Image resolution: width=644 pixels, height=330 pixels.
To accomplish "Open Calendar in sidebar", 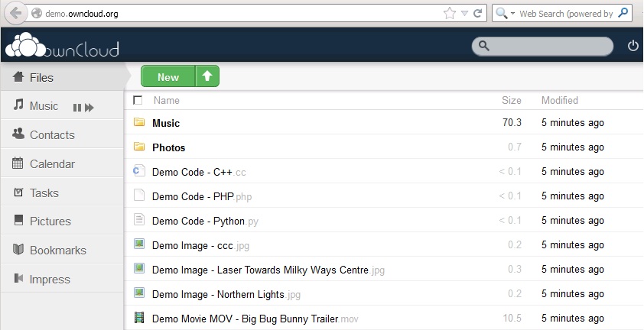I will point(62,163).
